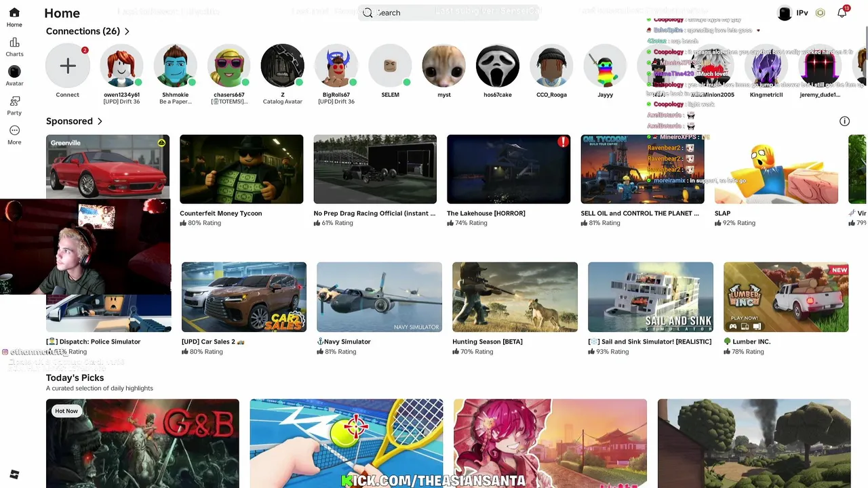Open [UPD] Car Sales 2 thumbnail
The width and height of the screenshot is (868, 488).
244,297
